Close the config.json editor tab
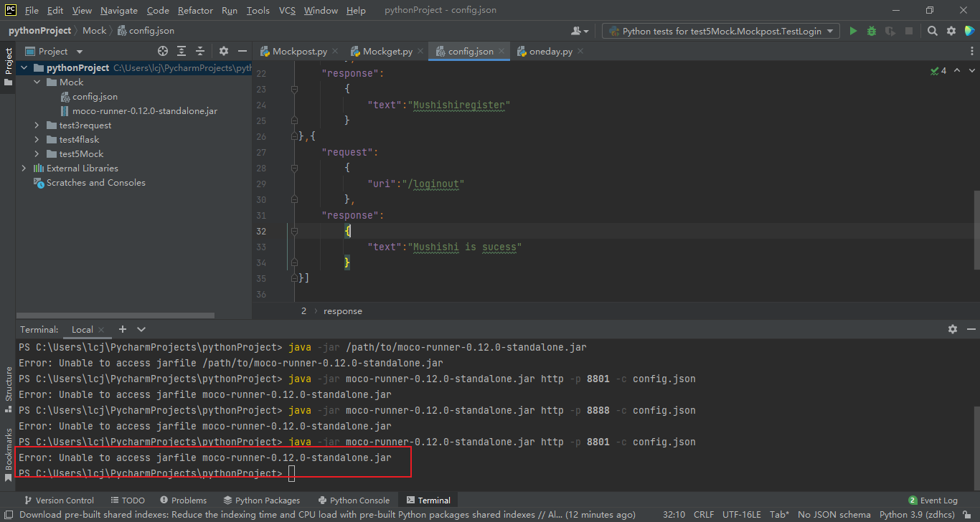 502,52
